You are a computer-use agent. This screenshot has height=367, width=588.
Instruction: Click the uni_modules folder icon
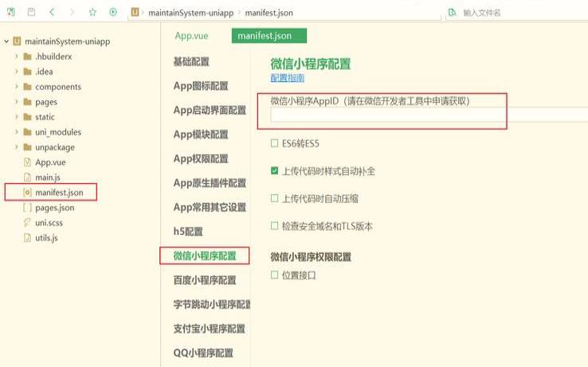27,132
